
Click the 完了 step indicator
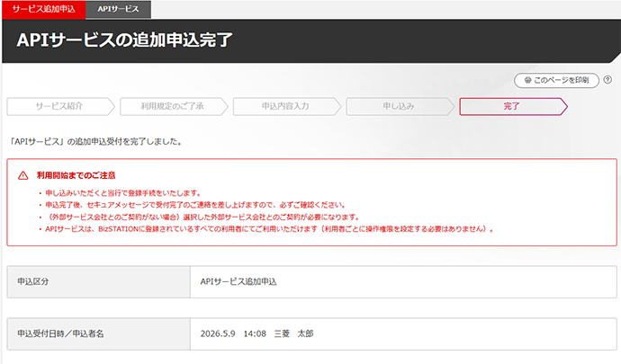(511, 106)
